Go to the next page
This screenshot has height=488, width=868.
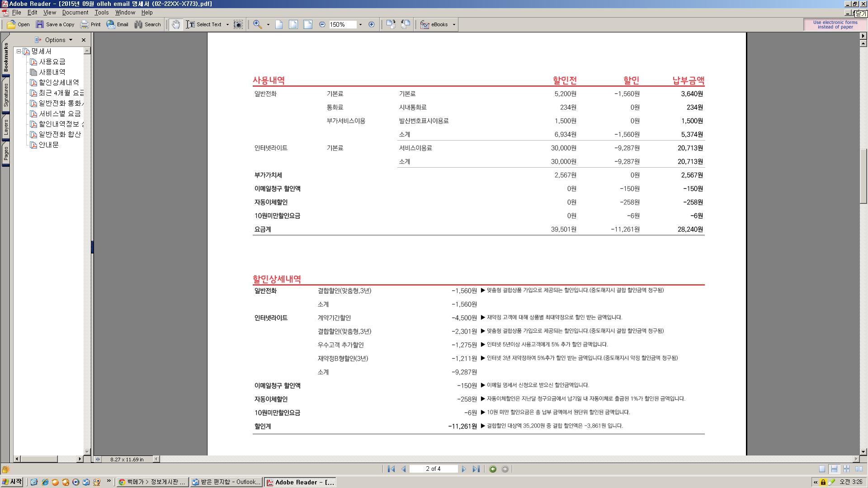coord(464,469)
